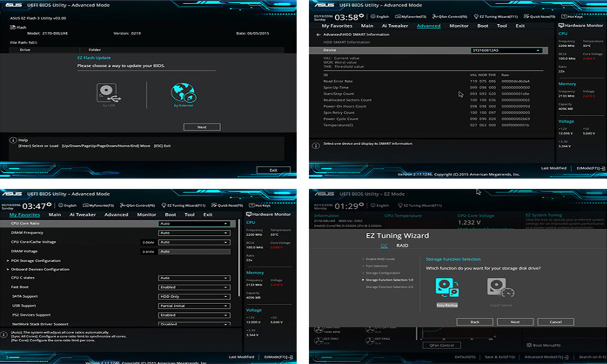The height and width of the screenshot is (364, 607).
Task: Open the Device dropdown showing ST3160812AS
Action: coord(507,50)
